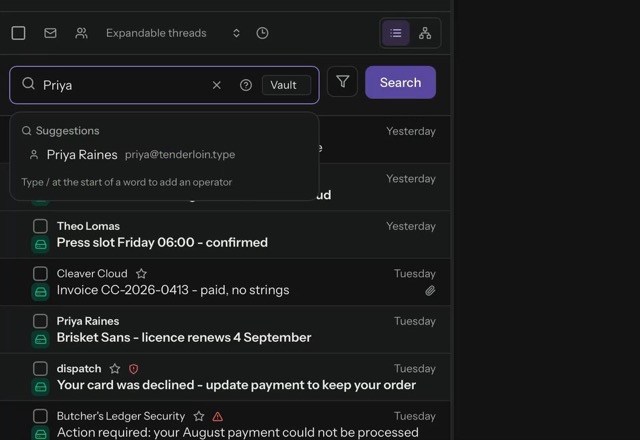640x440 pixels.
Task: Open the Vault scope selector
Action: (286, 85)
